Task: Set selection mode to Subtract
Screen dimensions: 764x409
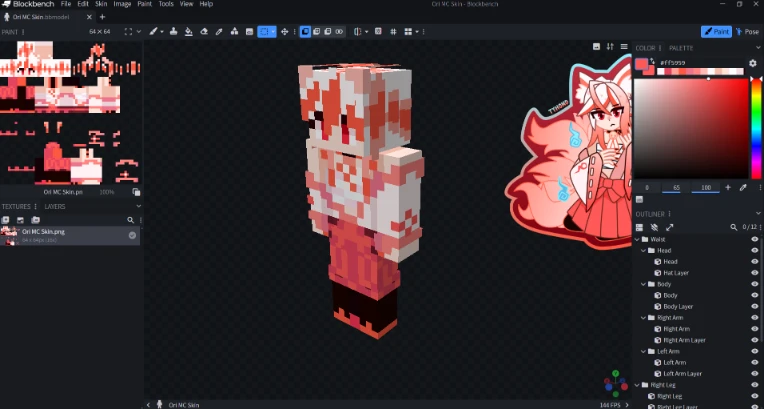Action: [328, 32]
